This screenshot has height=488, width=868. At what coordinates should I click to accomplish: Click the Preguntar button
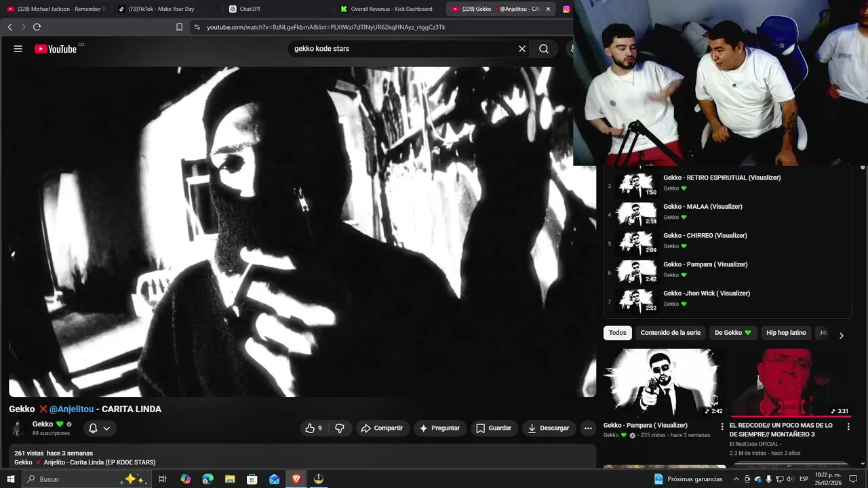click(439, 428)
